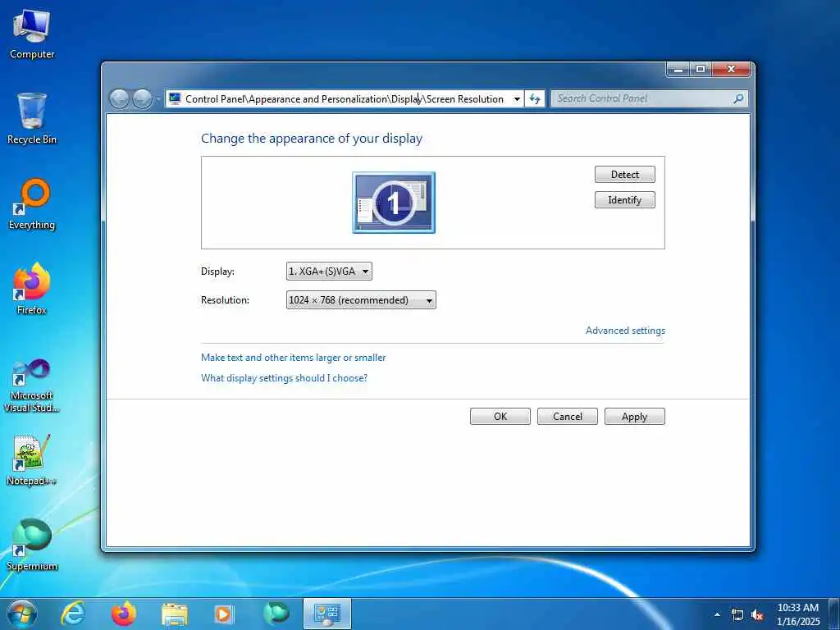Click the Identify button
The image size is (840, 630).
click(x=624, y=200)
